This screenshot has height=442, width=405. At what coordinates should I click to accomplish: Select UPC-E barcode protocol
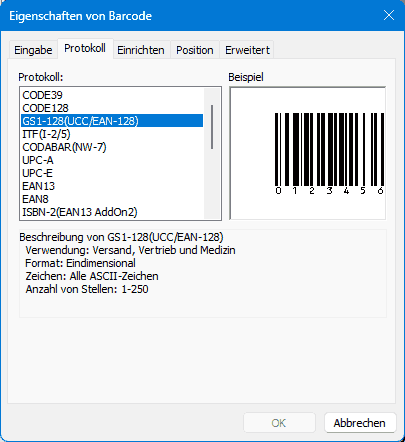[x=112, y=173]
